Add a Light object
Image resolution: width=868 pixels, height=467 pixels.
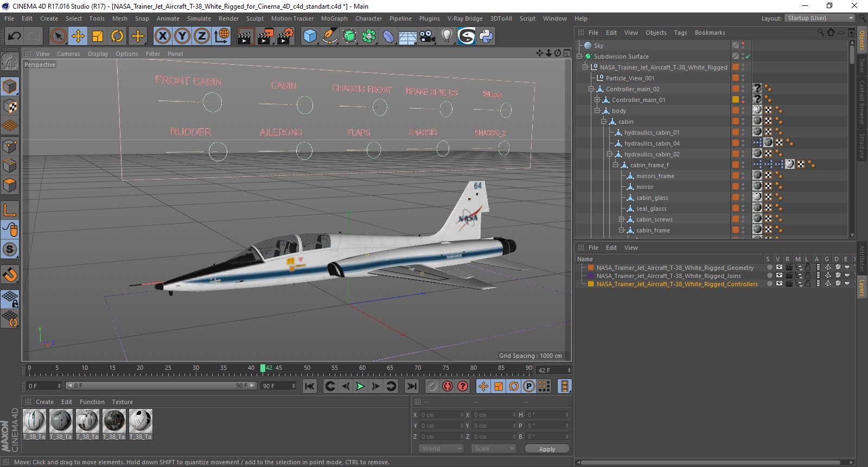click(x=447, y=36)
